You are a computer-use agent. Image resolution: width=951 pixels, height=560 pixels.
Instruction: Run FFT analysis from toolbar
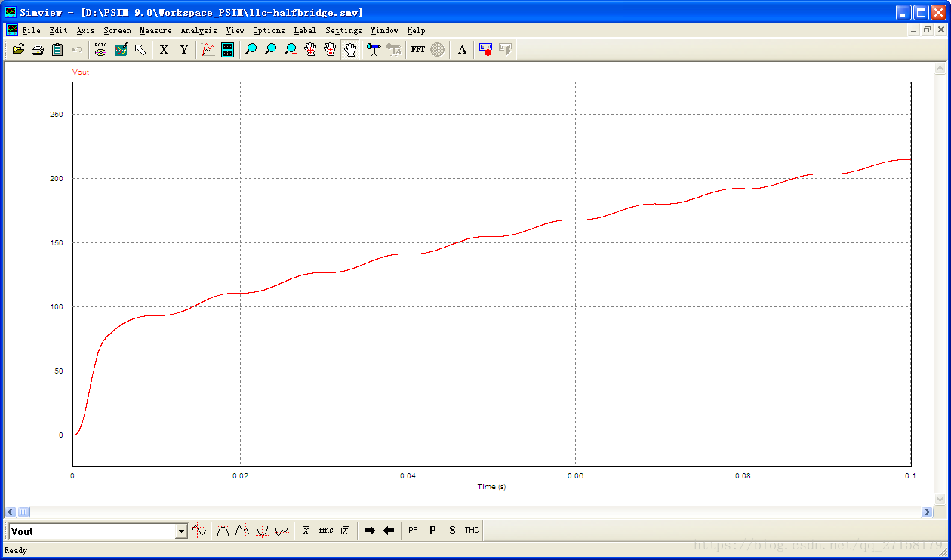[417, 50]
